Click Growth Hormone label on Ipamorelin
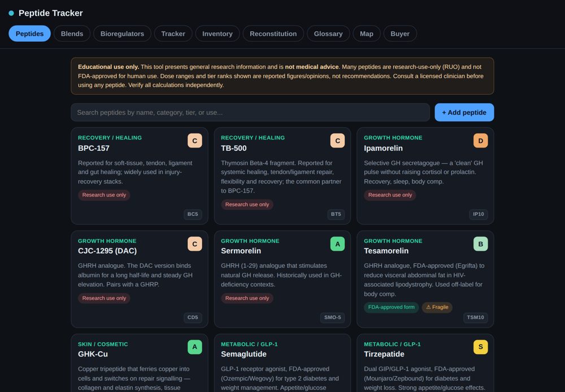Image resolution: width=565 pixels, height=392 pixels. tap(393, 138)
